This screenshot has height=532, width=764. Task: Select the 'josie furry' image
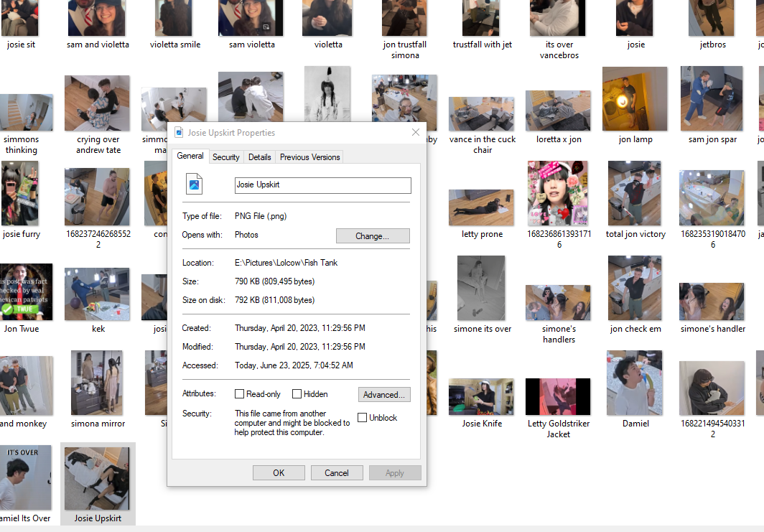click(x=20, y=193)
